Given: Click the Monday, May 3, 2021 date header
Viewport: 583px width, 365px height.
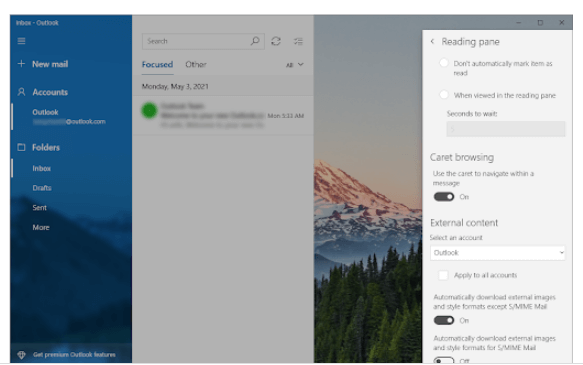Looking at the screenshot, I should pos(175,86).
